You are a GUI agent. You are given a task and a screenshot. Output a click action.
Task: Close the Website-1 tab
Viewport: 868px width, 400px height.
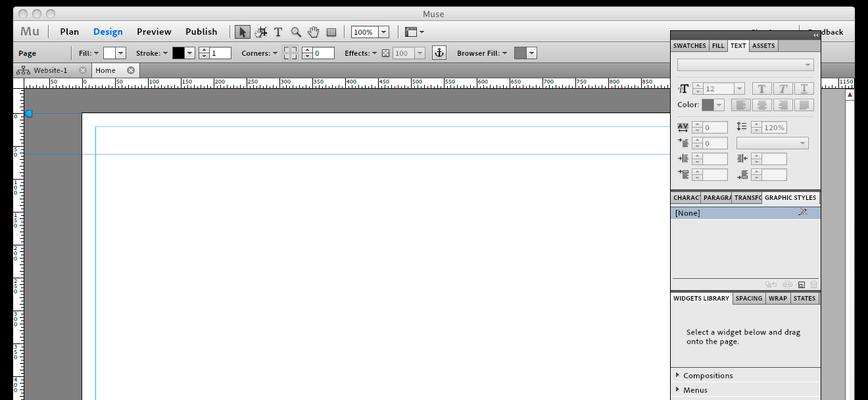pos(82,70)
